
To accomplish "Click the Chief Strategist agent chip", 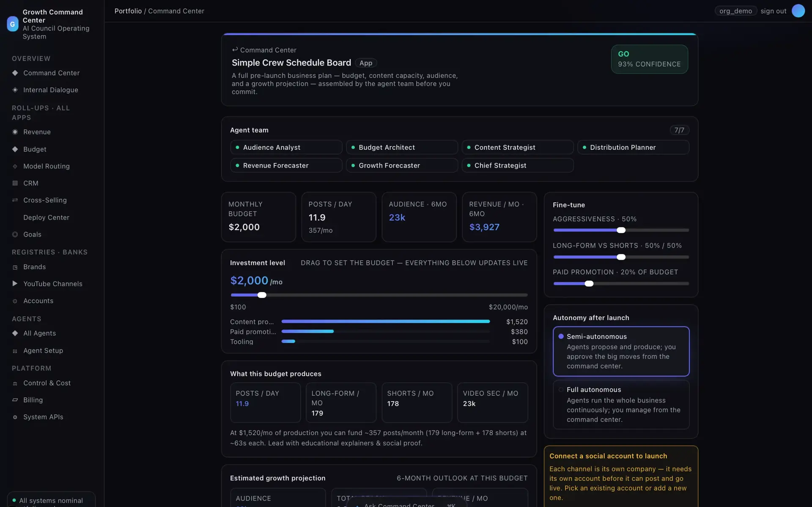I will point(517,165).
